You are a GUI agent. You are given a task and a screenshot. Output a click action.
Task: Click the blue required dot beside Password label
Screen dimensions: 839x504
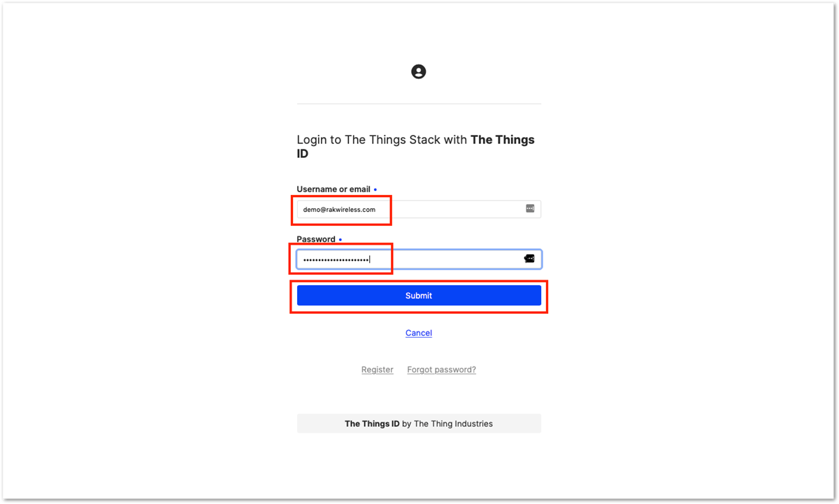[340, 240]
